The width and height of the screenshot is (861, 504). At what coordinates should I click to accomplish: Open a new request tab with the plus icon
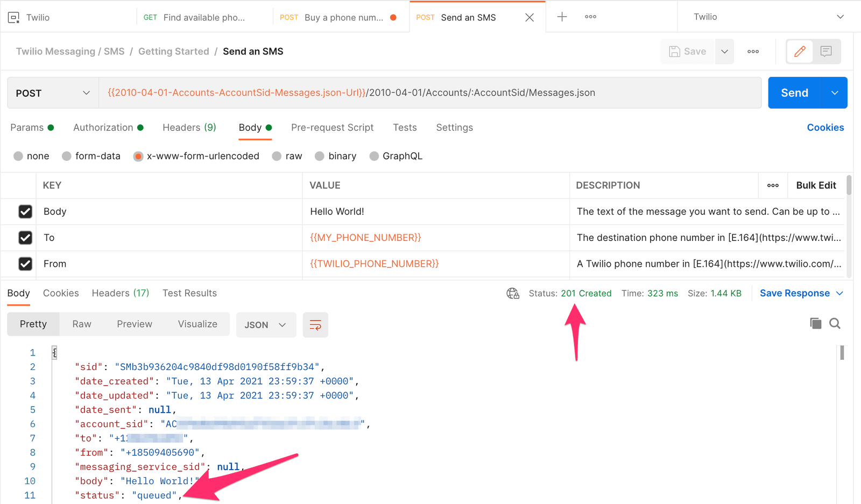[561, 17]
